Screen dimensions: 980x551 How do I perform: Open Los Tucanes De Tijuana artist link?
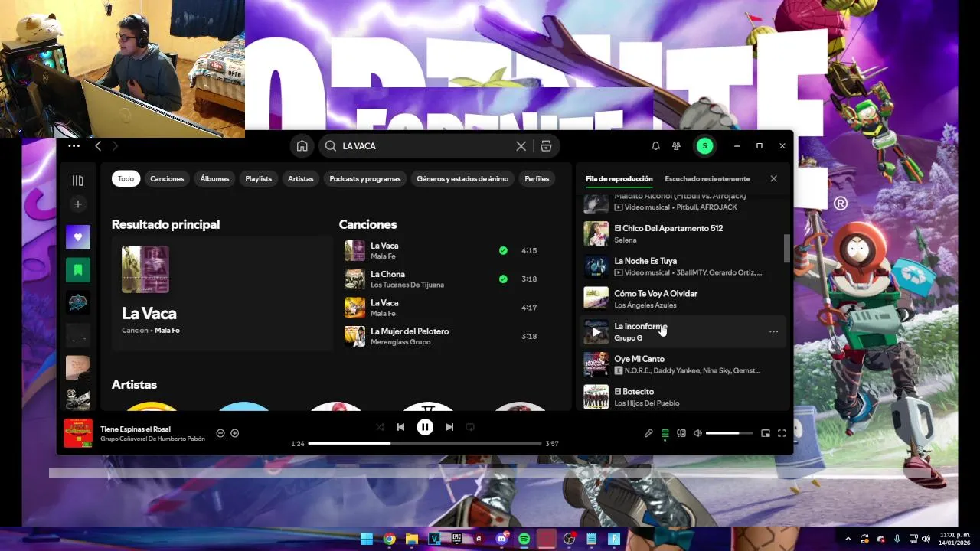pyautogui.click(x=407, y=285)
